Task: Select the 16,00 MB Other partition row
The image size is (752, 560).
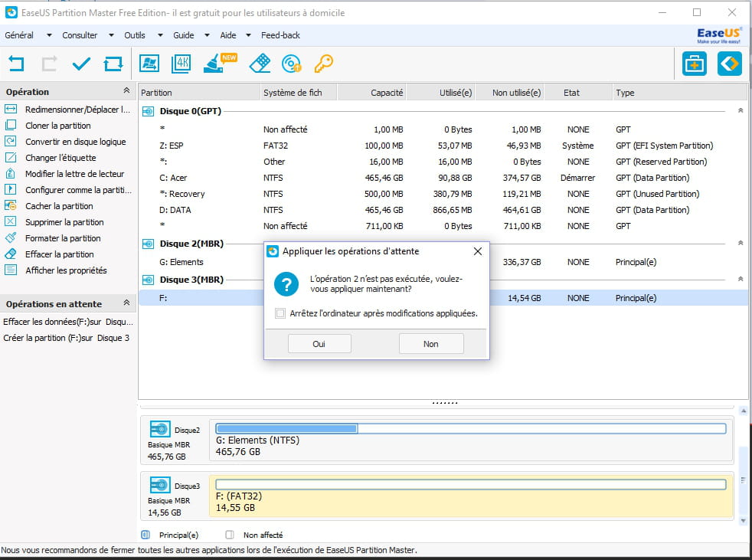Action: [443, 162]
